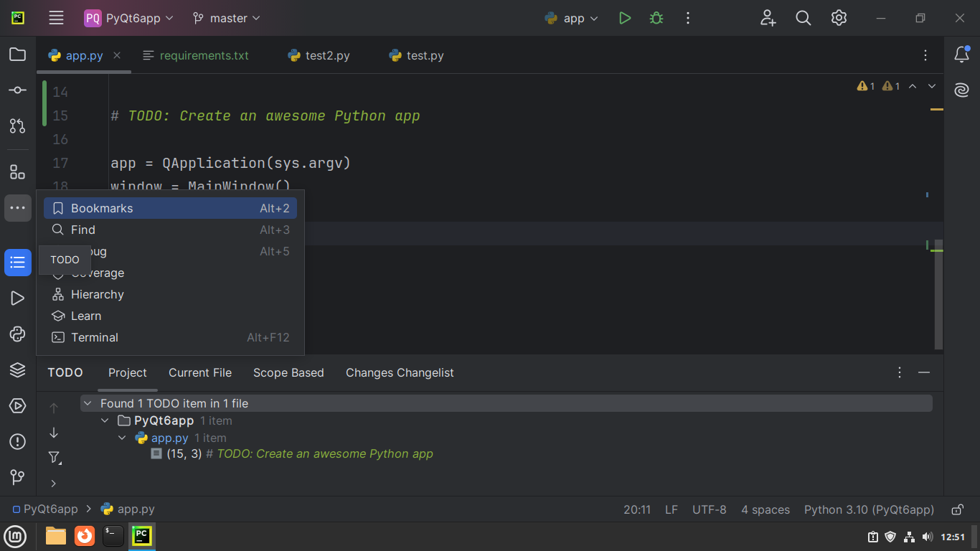Collapse the 'Found 1 TODO item' node
This screenshot has width=980, height=551.
point(88,403)
